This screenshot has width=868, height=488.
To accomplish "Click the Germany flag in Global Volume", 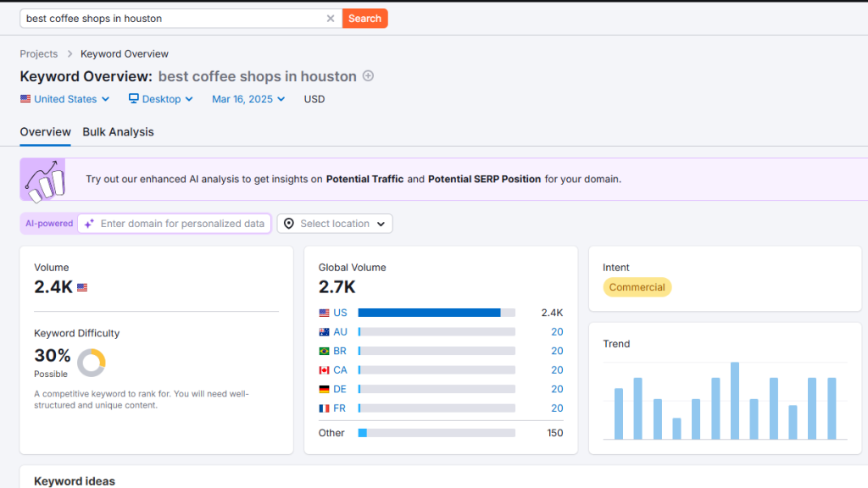I will point(324,389).
